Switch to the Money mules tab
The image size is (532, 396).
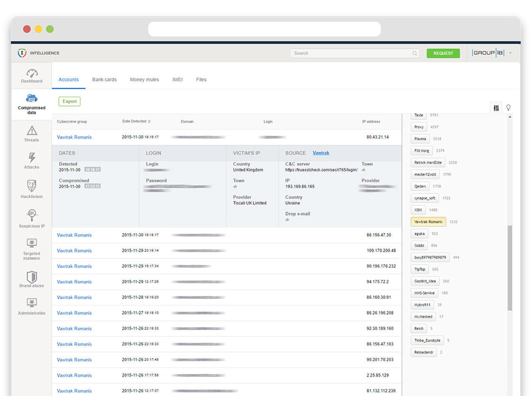coord(144,79)
